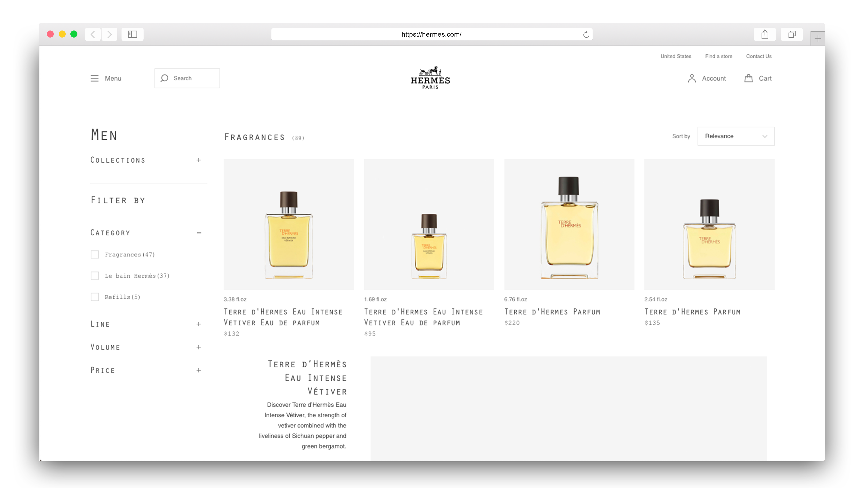868x488 pixels.
Task: Click the "Filter by" heading
Action: (118, 200)
